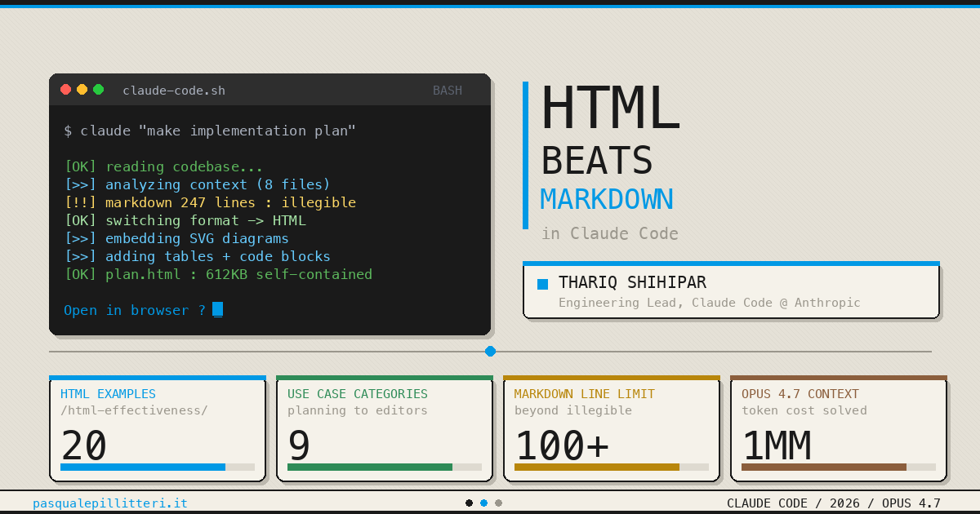This screenshot has height=514, width=980.
Task: Click the HTML EXAMPLES progress bar
Action: pyautogui.click(x=158, y=467)
